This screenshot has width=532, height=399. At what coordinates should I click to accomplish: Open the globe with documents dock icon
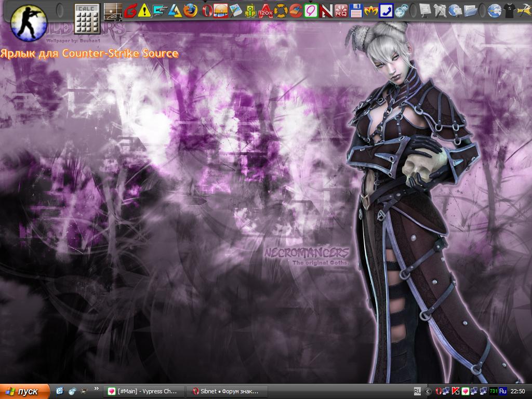[x=455, y=11]
